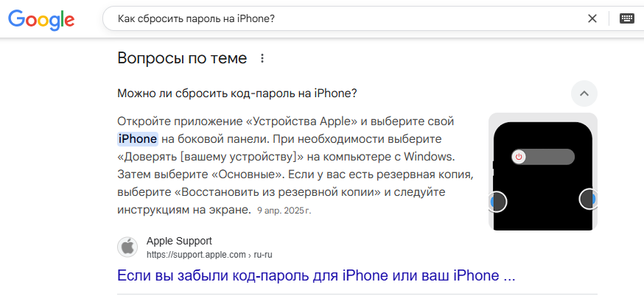The width and height of the screenshot is (644, 296).
Task: Click the Google logo
Action: (41, 19)
